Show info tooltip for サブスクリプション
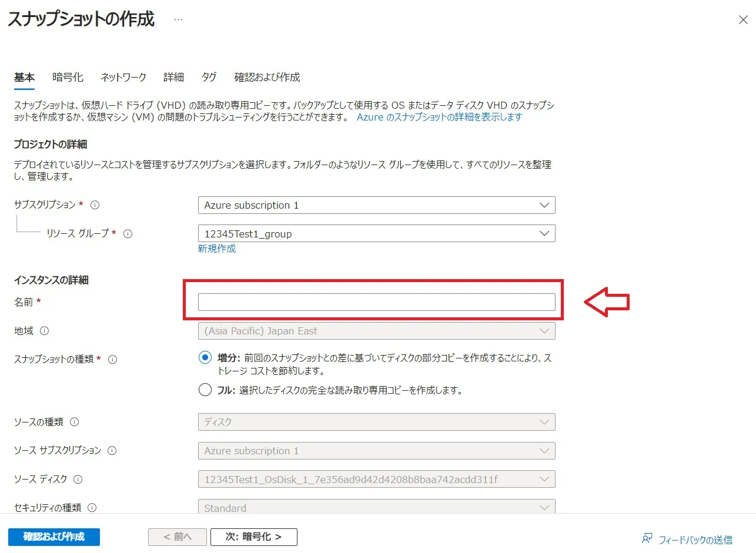 coord(95,205)
